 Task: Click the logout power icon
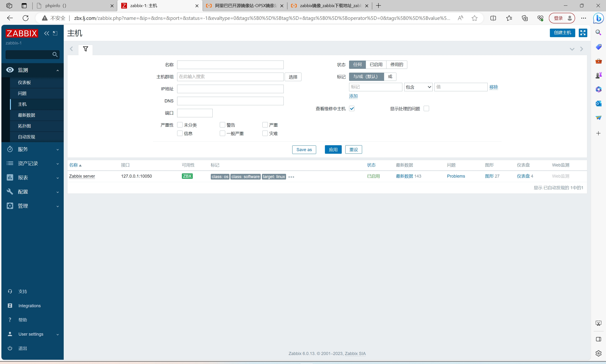10,348
